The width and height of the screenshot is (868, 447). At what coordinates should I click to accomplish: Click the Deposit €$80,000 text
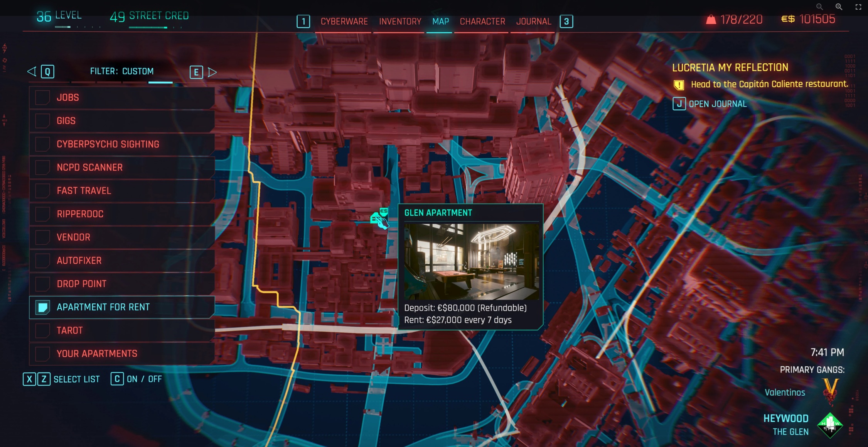point(465,308)
